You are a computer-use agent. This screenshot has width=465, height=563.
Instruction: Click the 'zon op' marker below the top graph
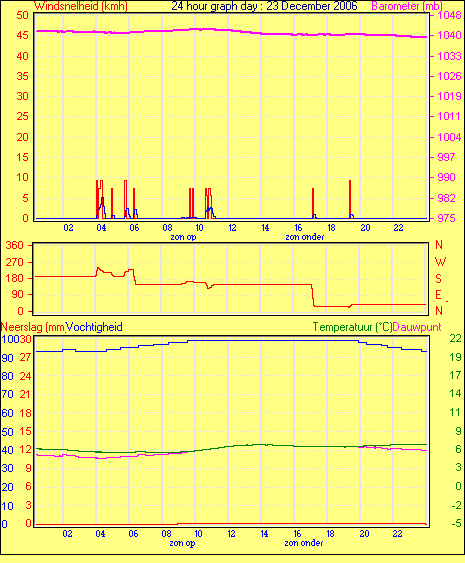(183, 237)
